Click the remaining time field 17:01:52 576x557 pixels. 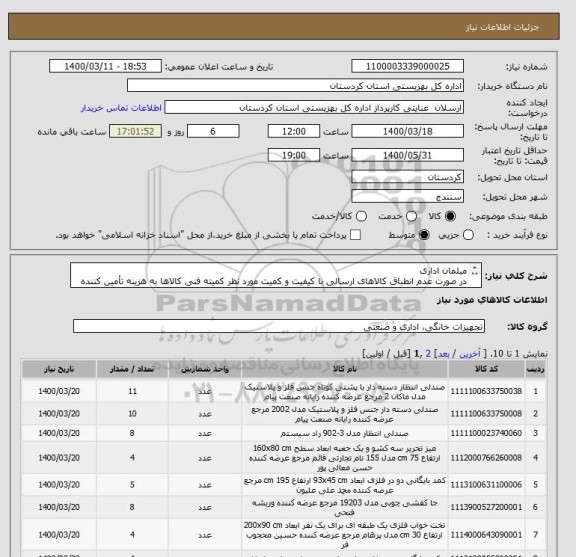[135, 131]
